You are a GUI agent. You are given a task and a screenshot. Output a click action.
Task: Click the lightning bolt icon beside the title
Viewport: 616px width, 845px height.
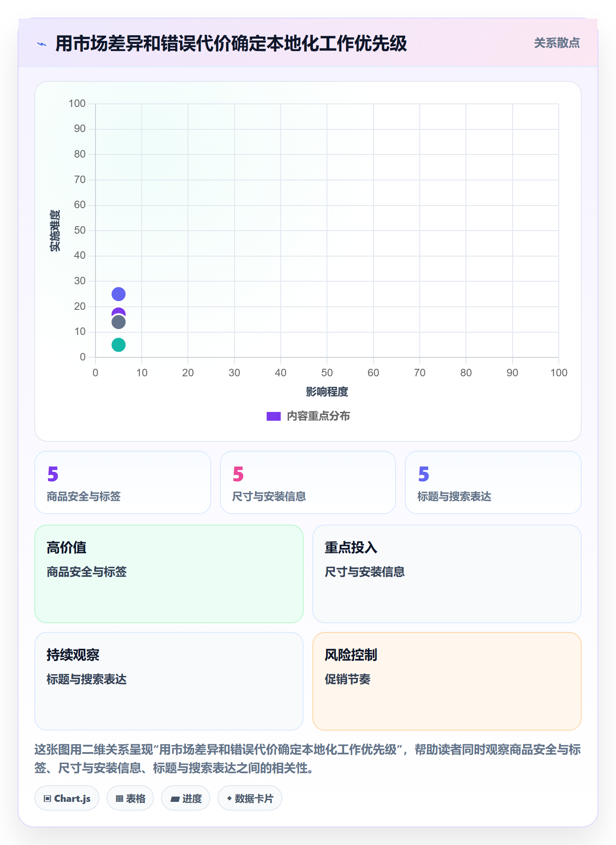(x=42, y=44)
